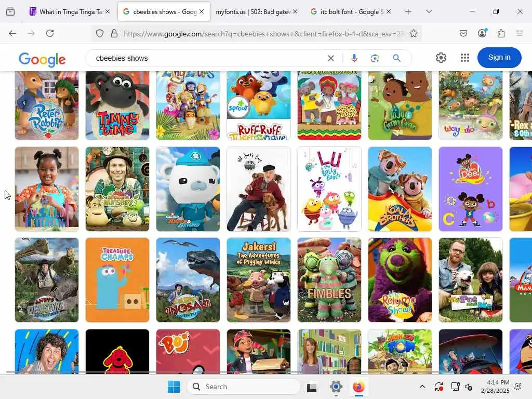The image size is (532, 399).
Task: Open the muted volume tray icon
Action: [469, 387]
